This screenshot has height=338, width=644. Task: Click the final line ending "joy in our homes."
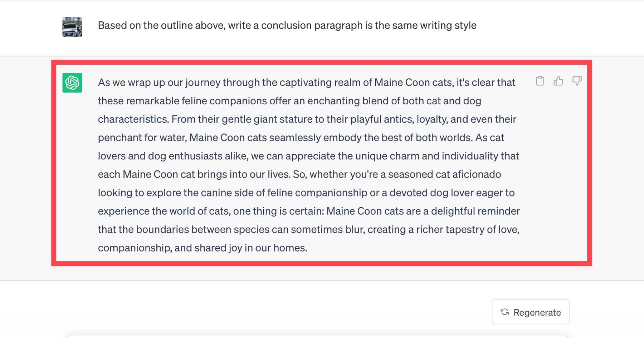tap(203, 248)
